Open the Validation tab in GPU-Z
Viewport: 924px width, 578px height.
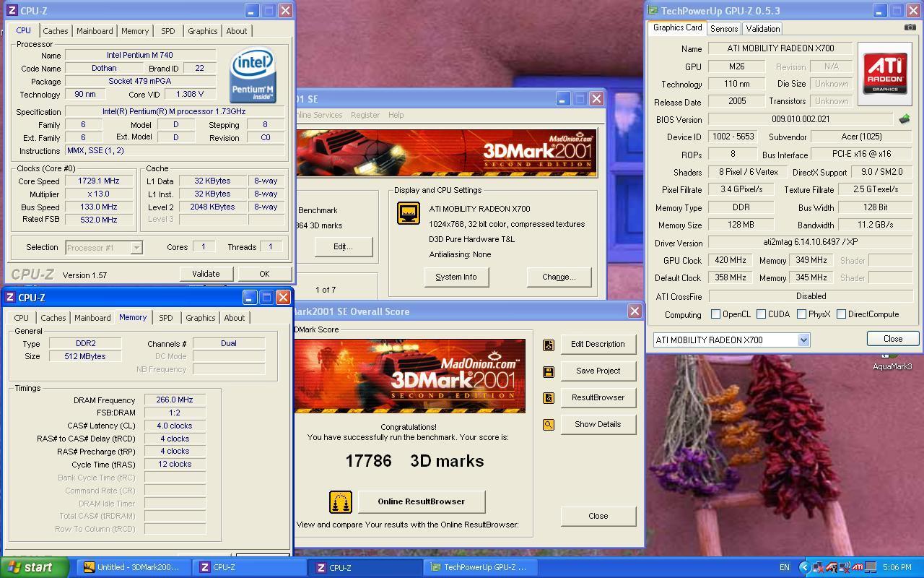tap(762, 29)
